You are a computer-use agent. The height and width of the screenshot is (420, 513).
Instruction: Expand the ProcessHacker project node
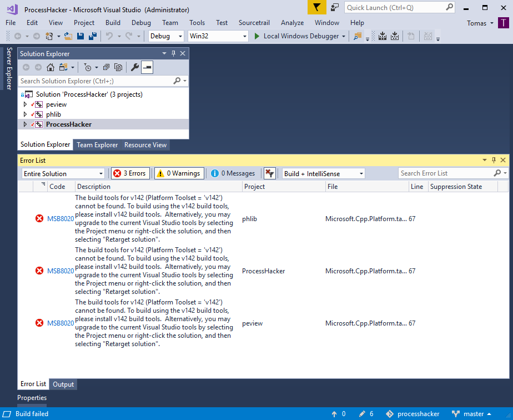pyautogui.click(x=25, y=124)
